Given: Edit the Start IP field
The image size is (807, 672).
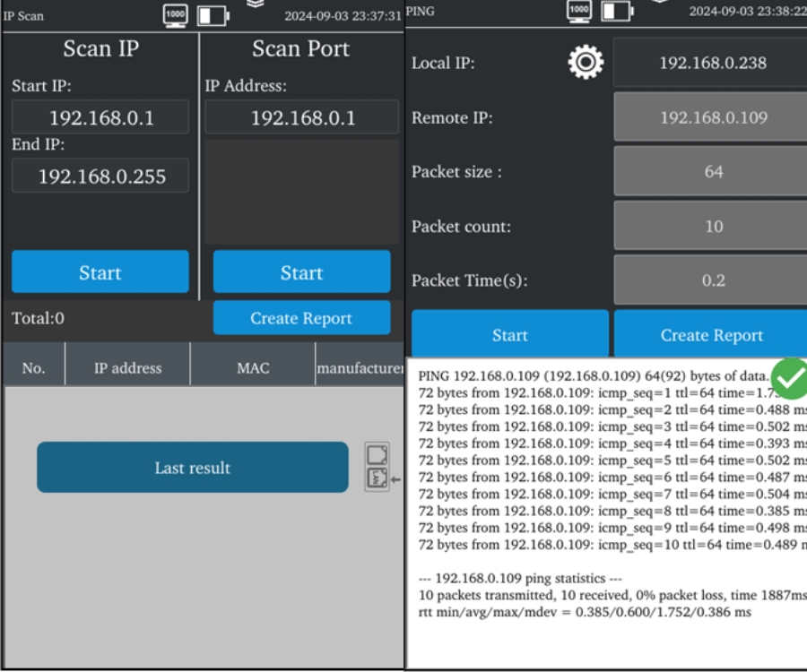Looking at the screenshot, I should pos(100,118).
